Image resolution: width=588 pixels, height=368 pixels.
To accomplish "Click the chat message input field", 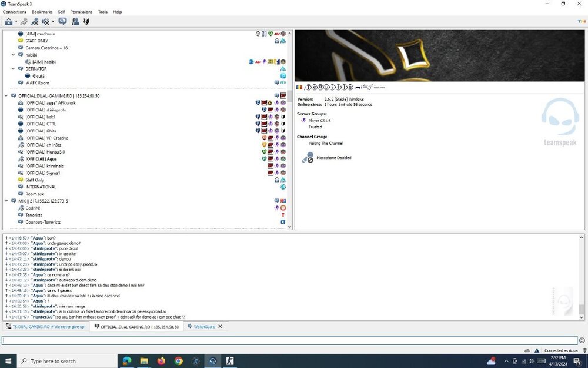I will point(288,340).
